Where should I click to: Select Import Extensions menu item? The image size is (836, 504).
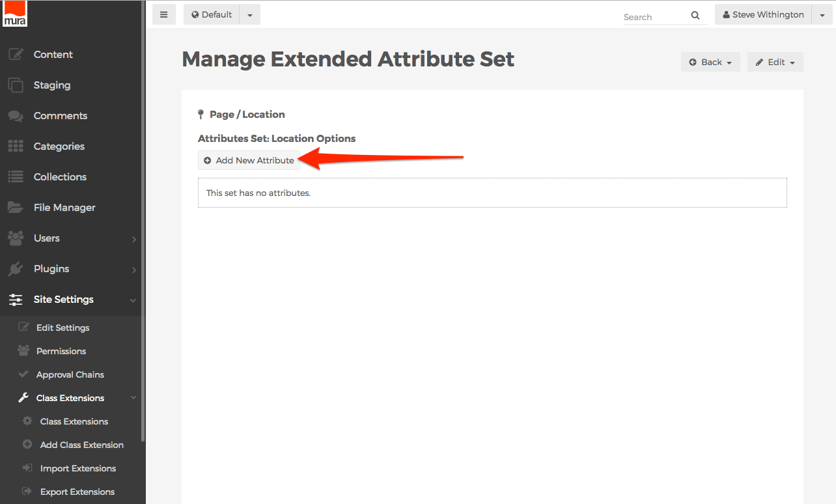click(x=77, y=468)
